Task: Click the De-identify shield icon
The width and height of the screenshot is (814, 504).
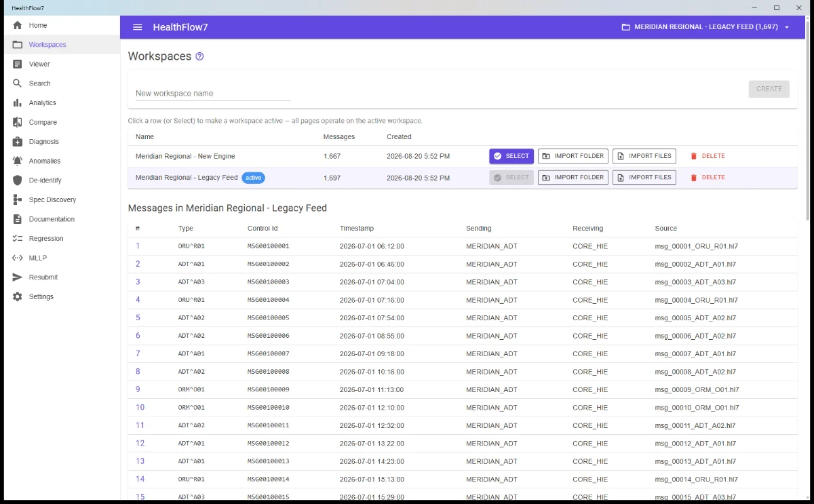Action: [18, 180]
